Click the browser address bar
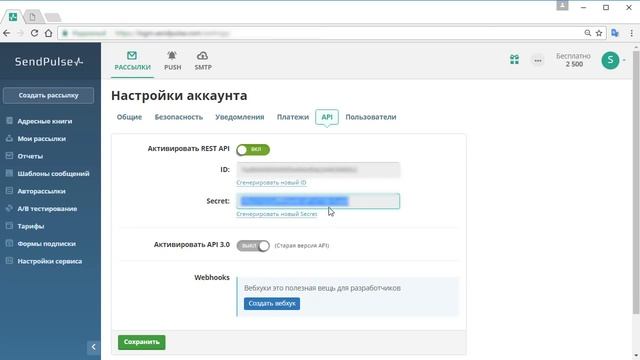 point(318,33)
